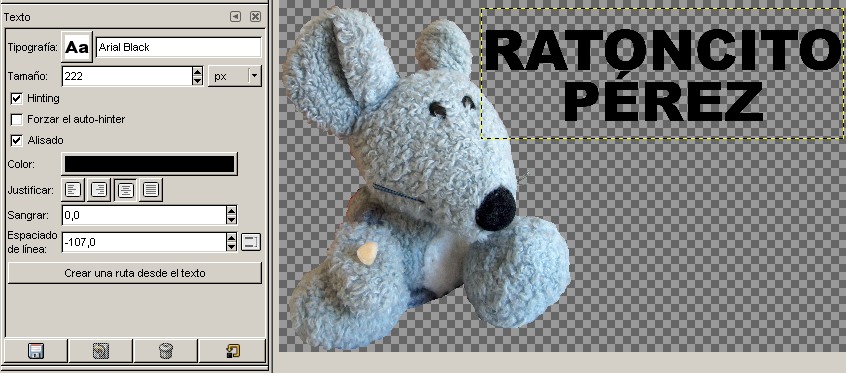Open the black text Color swatch
The image size is (846, 373).
150,164
